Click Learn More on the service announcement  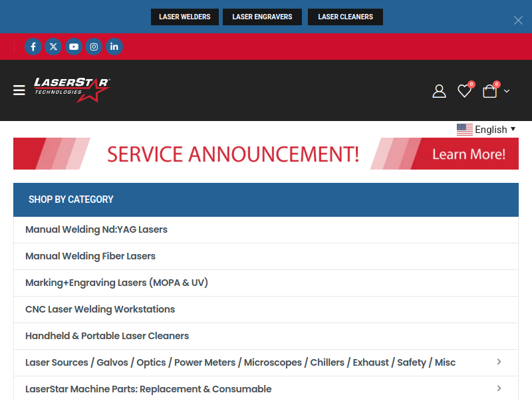(469, 154)
